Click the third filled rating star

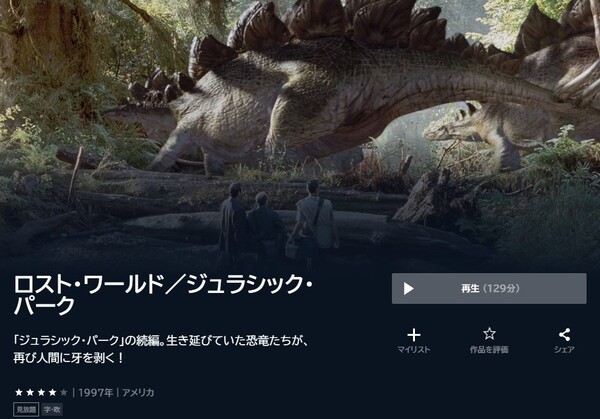pyautogui.click(x=41, y=392)
